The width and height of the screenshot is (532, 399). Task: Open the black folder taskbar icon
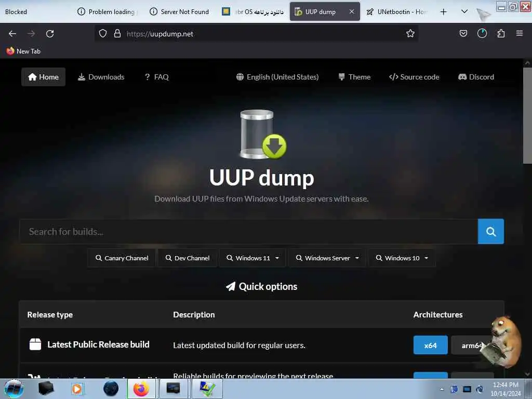click(46, 389)
